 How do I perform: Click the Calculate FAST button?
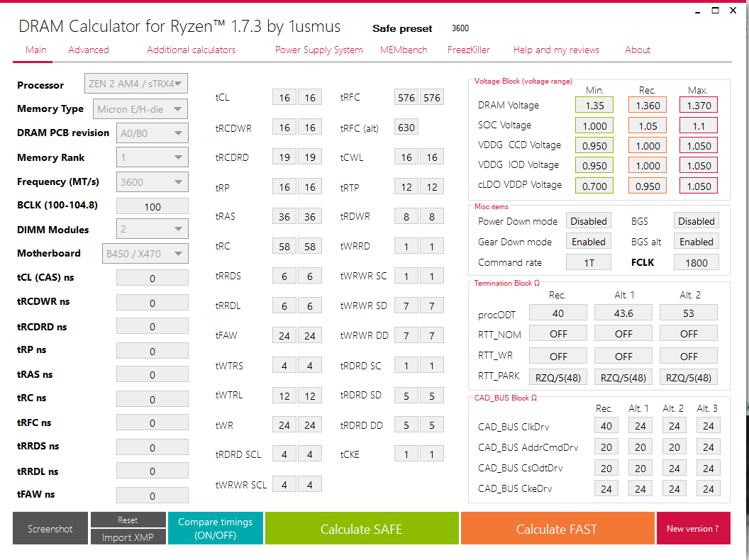pos(557,529)
